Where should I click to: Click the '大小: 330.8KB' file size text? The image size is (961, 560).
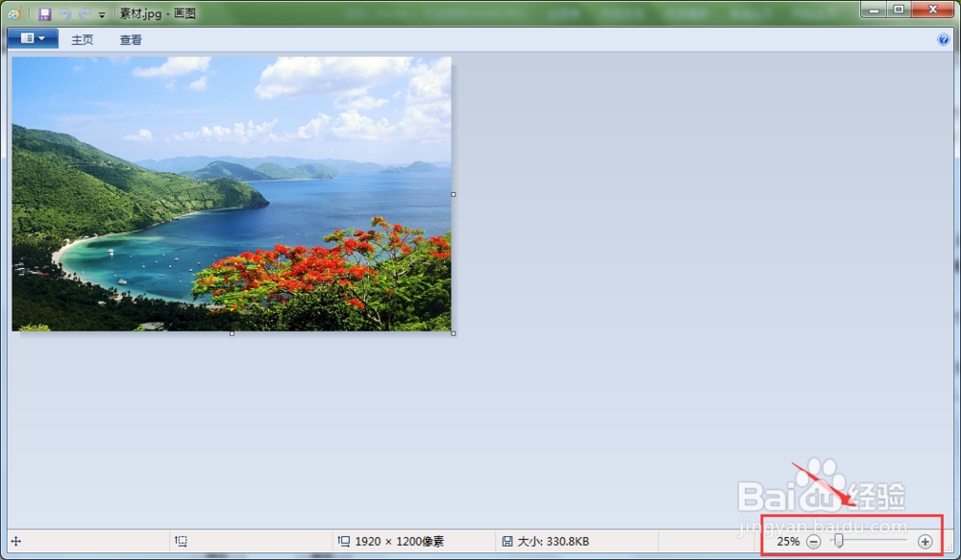click(554, 542)
